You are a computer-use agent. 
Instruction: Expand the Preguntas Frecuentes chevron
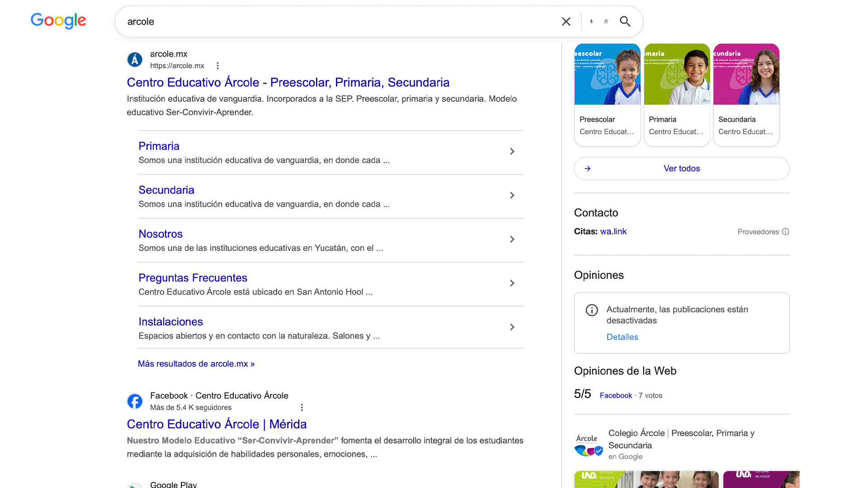pos(512,283)
